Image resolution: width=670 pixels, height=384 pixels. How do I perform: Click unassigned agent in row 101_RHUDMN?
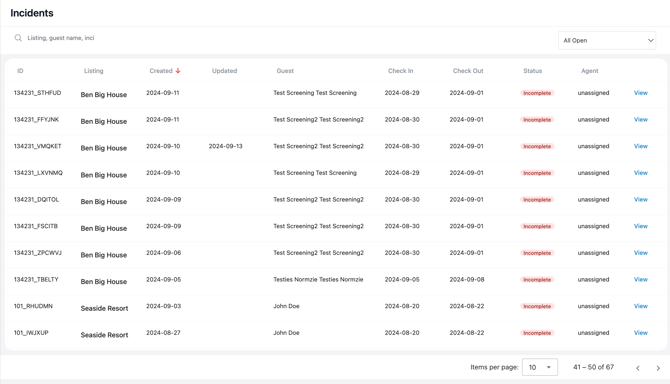tap(593, 306)
